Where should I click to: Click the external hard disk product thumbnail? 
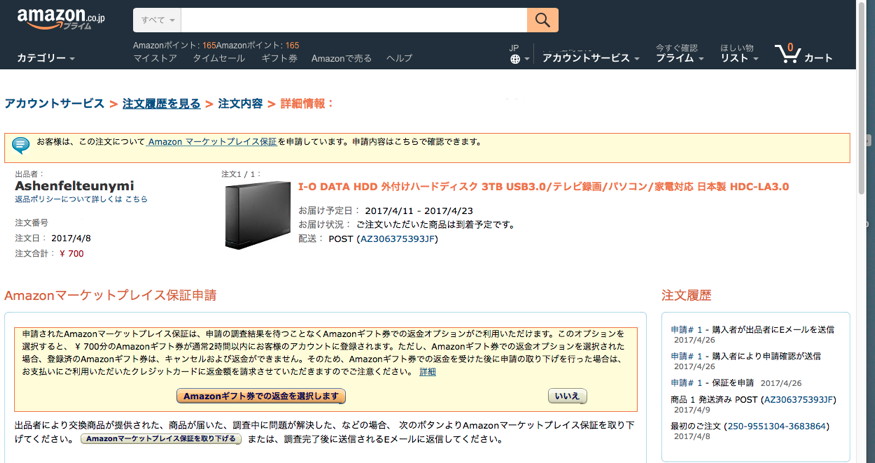[x=258, y=215]
